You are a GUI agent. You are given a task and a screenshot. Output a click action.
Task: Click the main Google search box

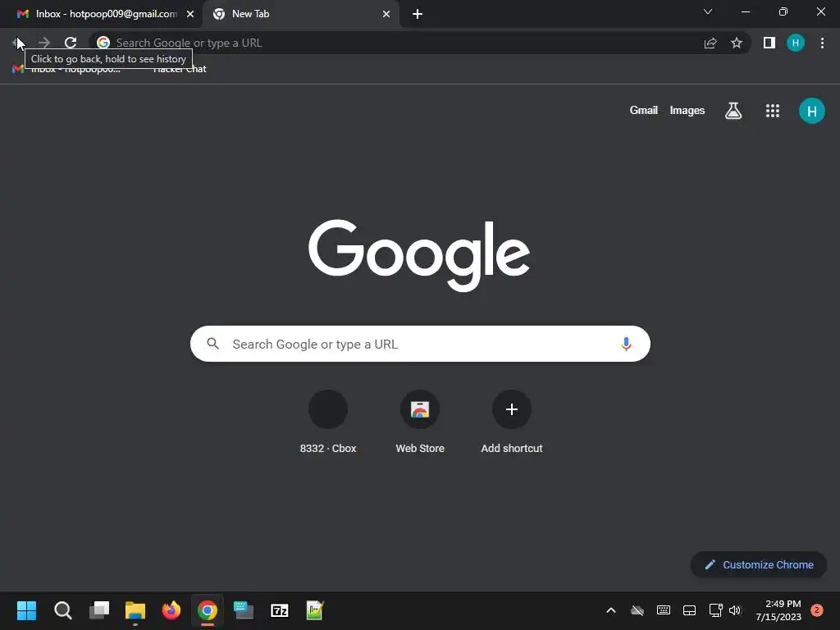pyautogui.click(x=420, y=344)
